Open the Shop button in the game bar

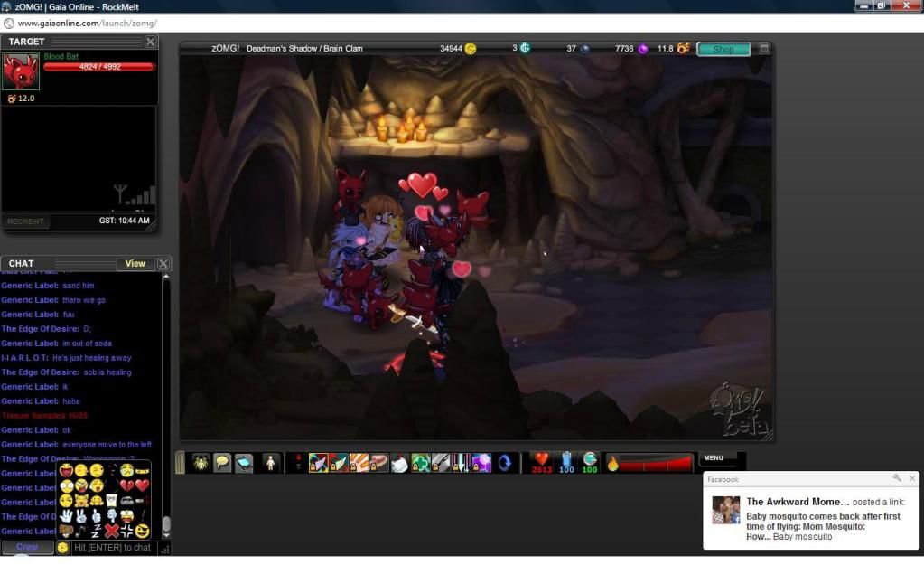click(x=723, y=49)
